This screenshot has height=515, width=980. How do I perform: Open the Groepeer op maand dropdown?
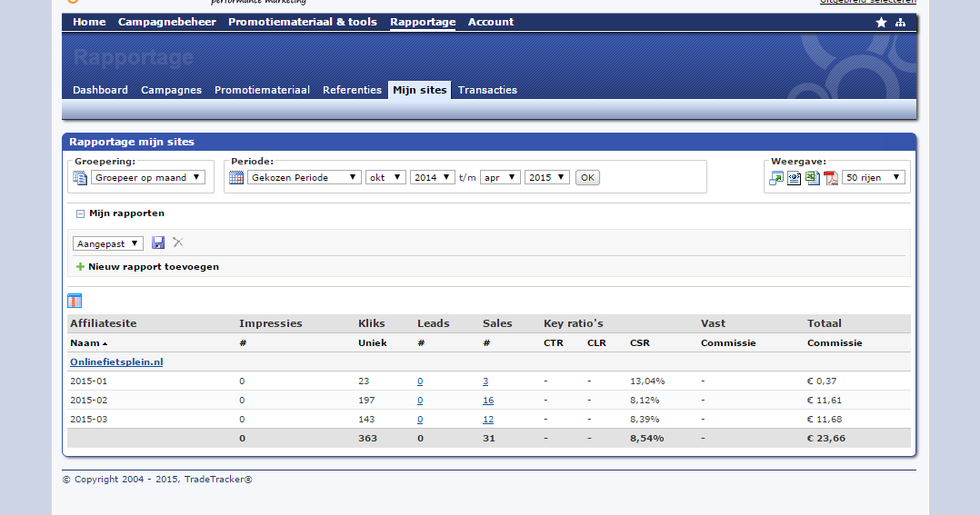[148, 177]
